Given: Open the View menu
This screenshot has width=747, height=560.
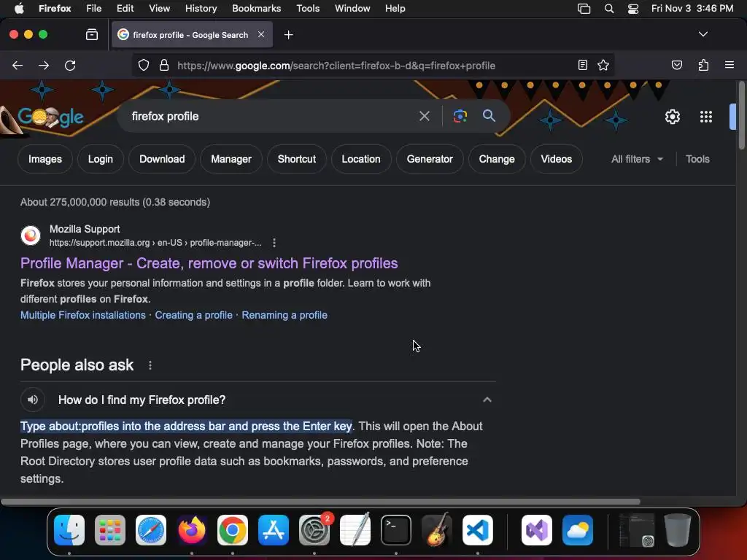Looking at the screenshot, I should tap(159, 9).
